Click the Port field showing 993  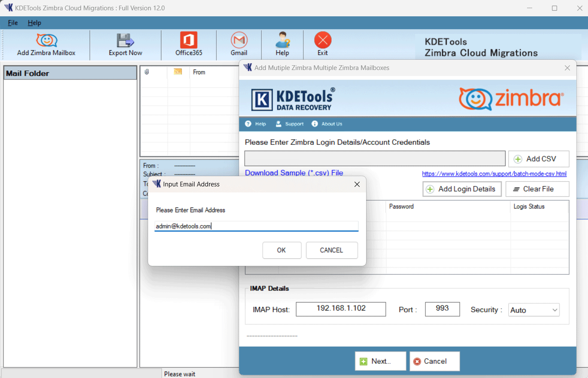click(x=442, y=309)
